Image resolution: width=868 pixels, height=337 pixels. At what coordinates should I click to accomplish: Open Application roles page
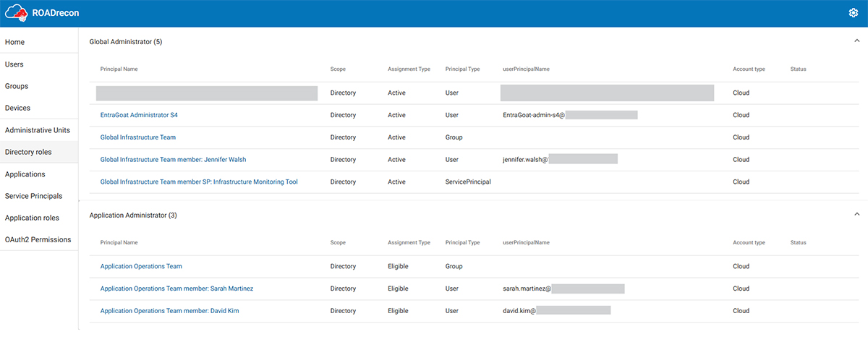coord(32,218)
